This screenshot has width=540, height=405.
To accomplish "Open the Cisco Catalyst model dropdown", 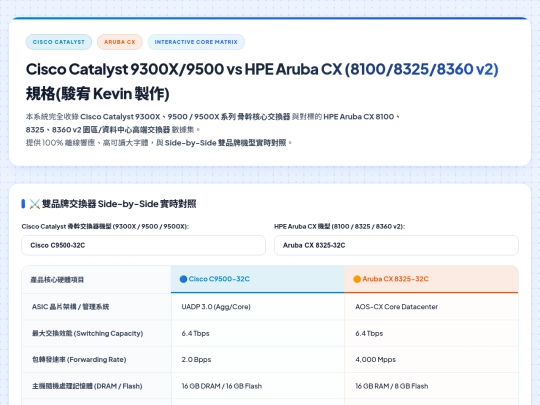I will tap(143, 245).
